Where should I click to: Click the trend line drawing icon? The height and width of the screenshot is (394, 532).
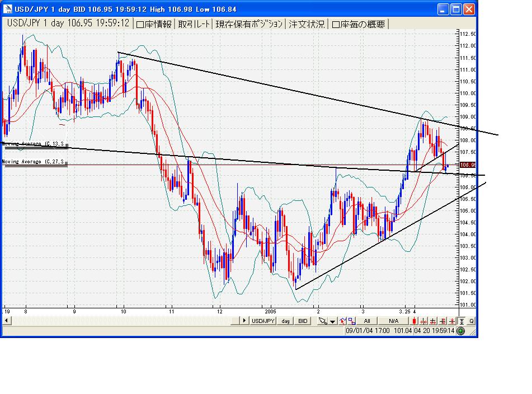[342, 321]
